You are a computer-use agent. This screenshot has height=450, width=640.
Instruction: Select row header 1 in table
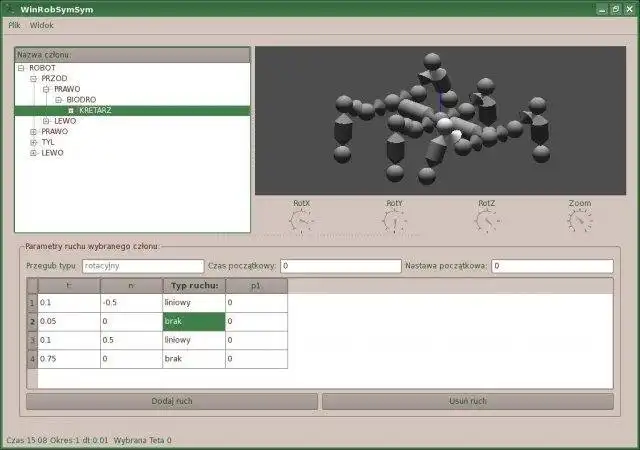[32, 303]
